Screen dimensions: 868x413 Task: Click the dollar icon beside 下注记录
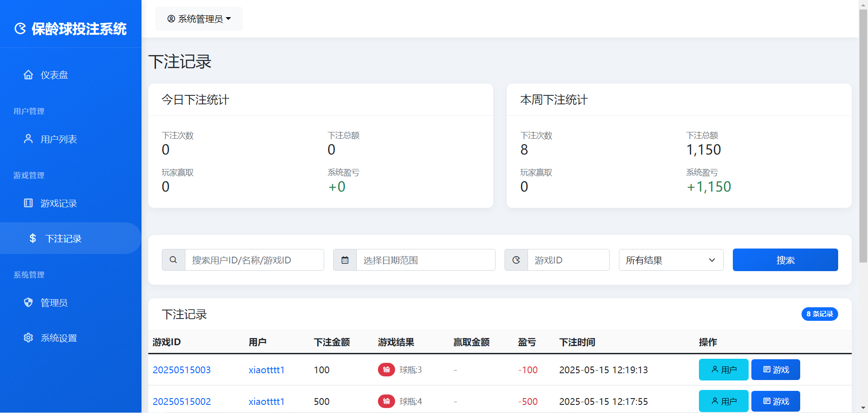pyautogui.click(x=32, y=238)
